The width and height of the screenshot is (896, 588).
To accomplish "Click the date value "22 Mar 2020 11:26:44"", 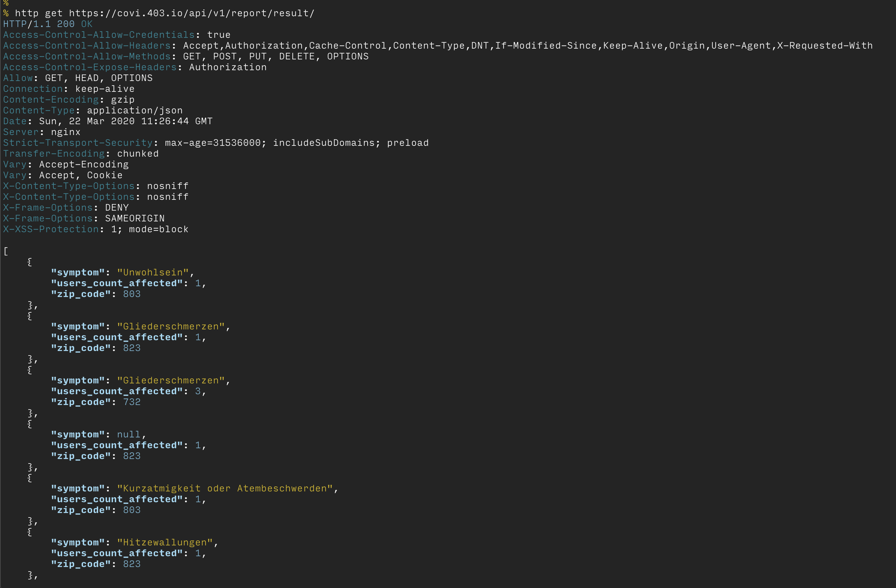I will (x=128, y=121).
